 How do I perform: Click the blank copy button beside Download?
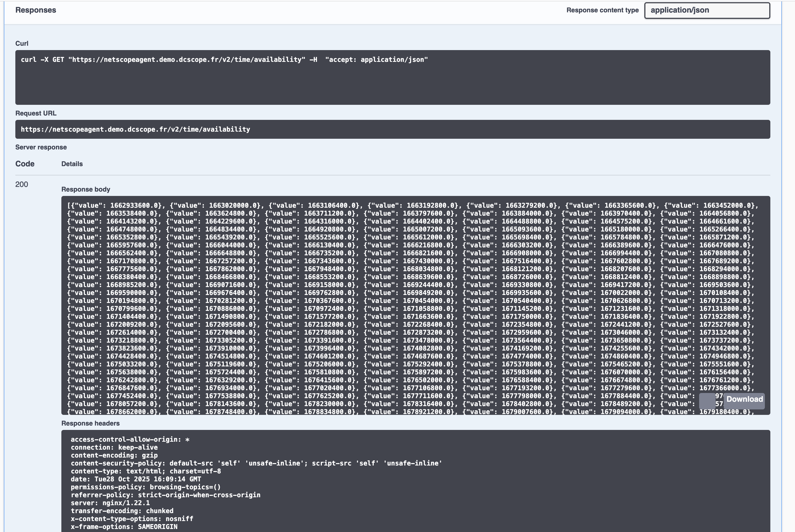pyautogui.click(x=707, y=401)
